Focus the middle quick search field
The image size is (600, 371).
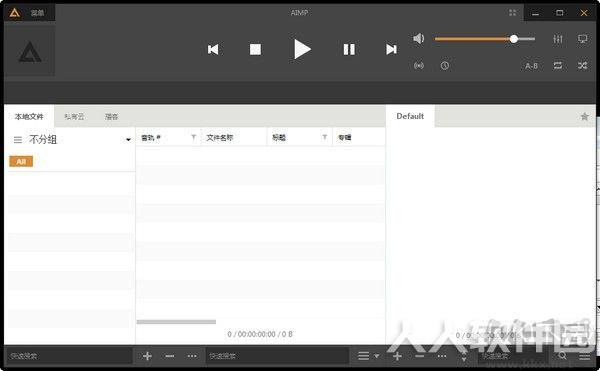pos(277,356)
